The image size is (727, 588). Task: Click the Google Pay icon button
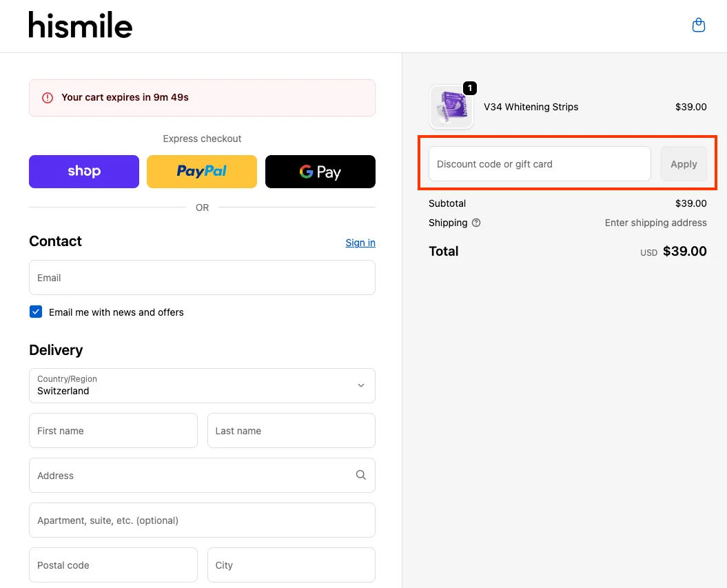coord(320,172)
